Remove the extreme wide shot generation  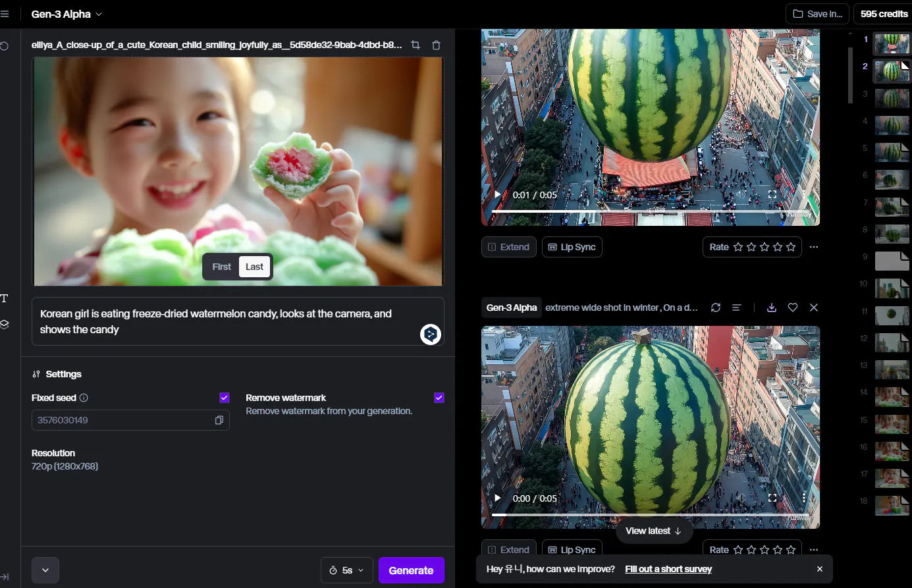814,307
